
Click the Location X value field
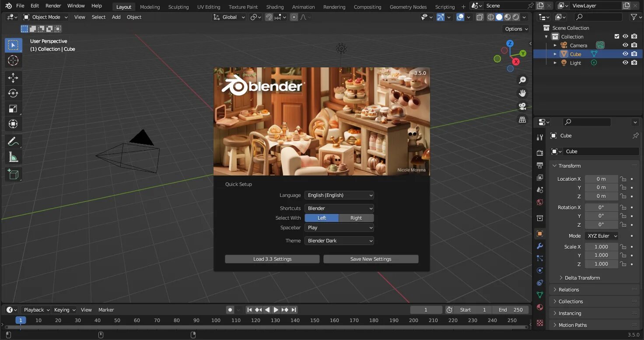pos(602,179)
